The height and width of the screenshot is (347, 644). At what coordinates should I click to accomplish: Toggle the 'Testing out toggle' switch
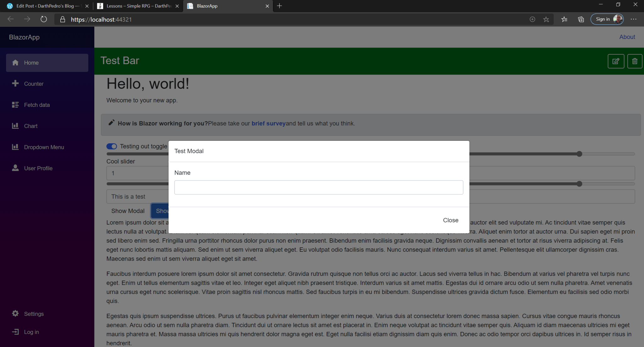tap(112, 146)
